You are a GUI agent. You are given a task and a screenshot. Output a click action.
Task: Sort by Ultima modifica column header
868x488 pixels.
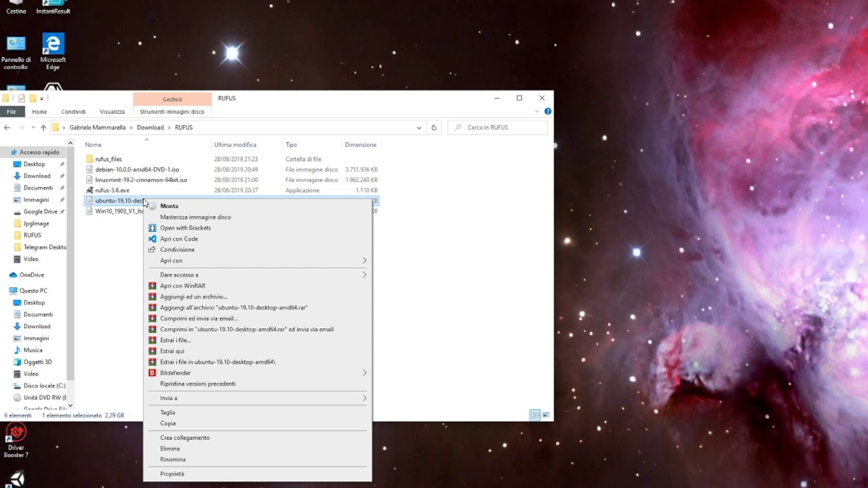pos(235,144)
